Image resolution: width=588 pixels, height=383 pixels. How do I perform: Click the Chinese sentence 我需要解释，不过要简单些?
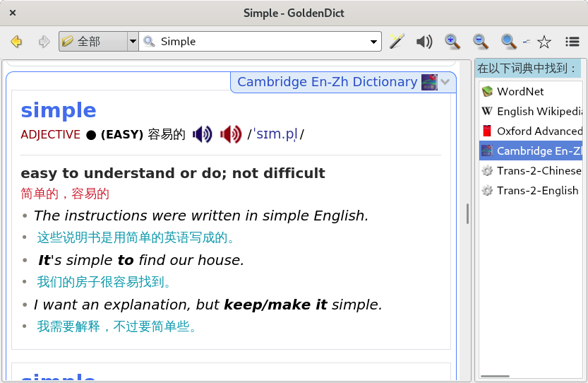pos(116,326)
